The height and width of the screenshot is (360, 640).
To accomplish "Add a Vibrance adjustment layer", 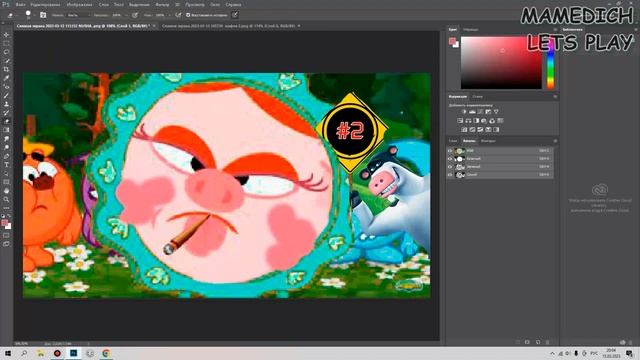I will point(496,112).
